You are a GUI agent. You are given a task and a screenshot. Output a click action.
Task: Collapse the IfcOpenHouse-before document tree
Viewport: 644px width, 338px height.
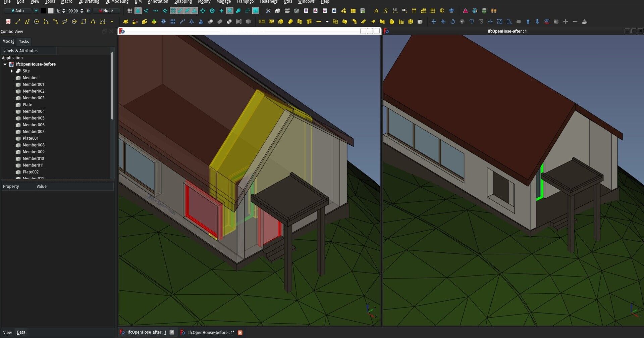tap(5, 64)
